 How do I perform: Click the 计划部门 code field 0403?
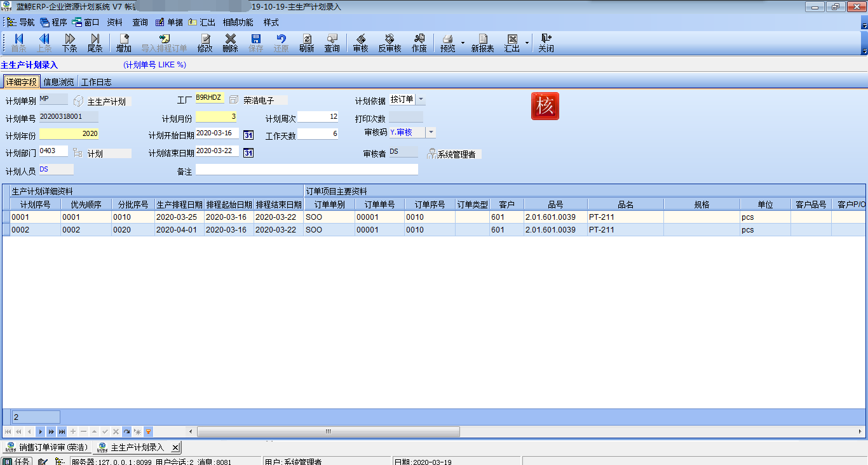53,151
